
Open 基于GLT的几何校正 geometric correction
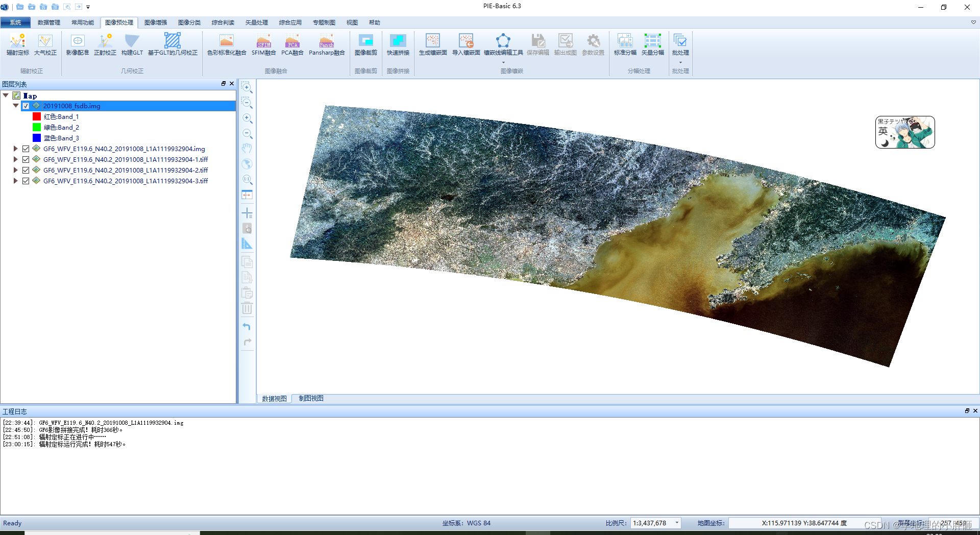(173, 44)
